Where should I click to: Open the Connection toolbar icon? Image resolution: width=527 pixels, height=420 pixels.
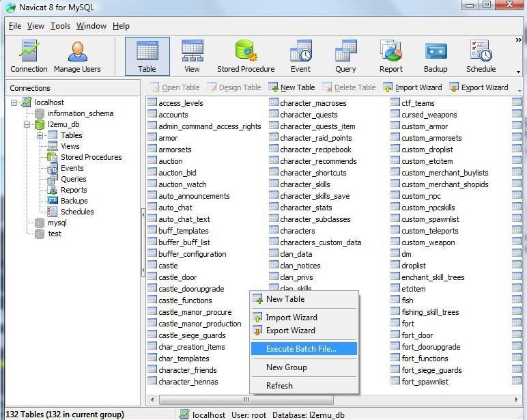[x=29, y=56]
